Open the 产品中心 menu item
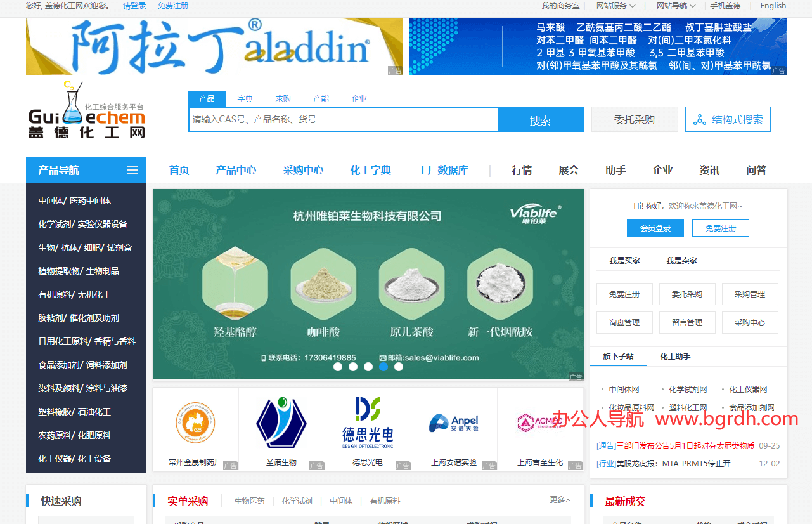 click(x=236, y=170)
